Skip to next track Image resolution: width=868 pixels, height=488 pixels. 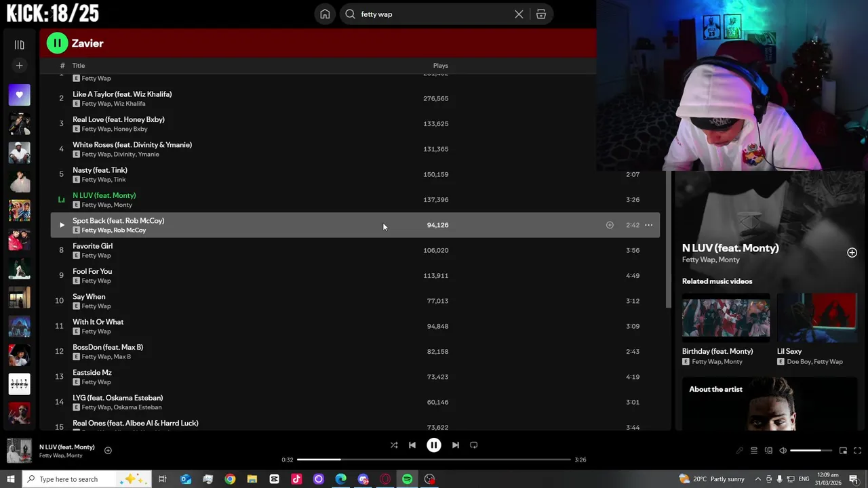point(456,445)
